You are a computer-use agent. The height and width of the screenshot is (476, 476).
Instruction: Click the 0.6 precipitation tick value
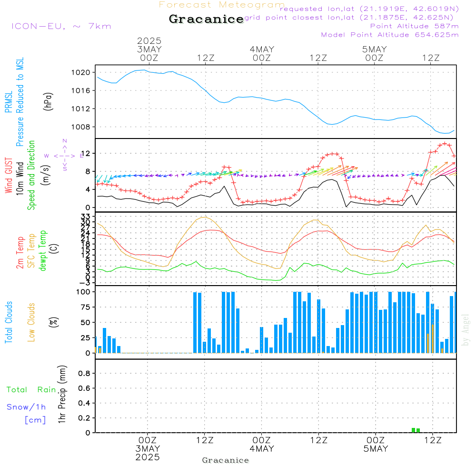(84, 388)
